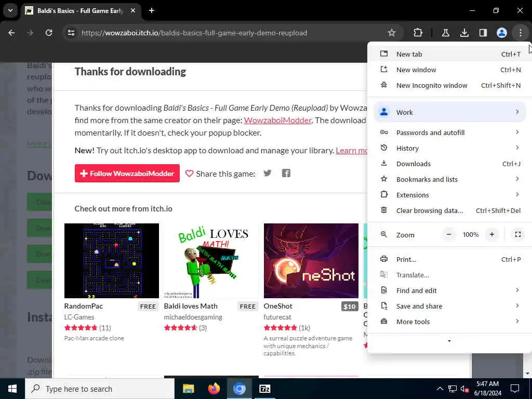Expand More tools submenu
Viewport: 532px width, 399px height.
449,322
